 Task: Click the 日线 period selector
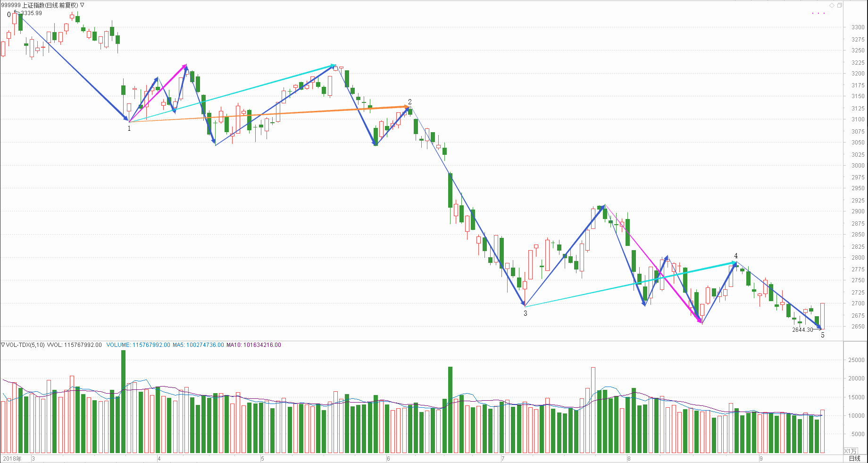[854, 458]
